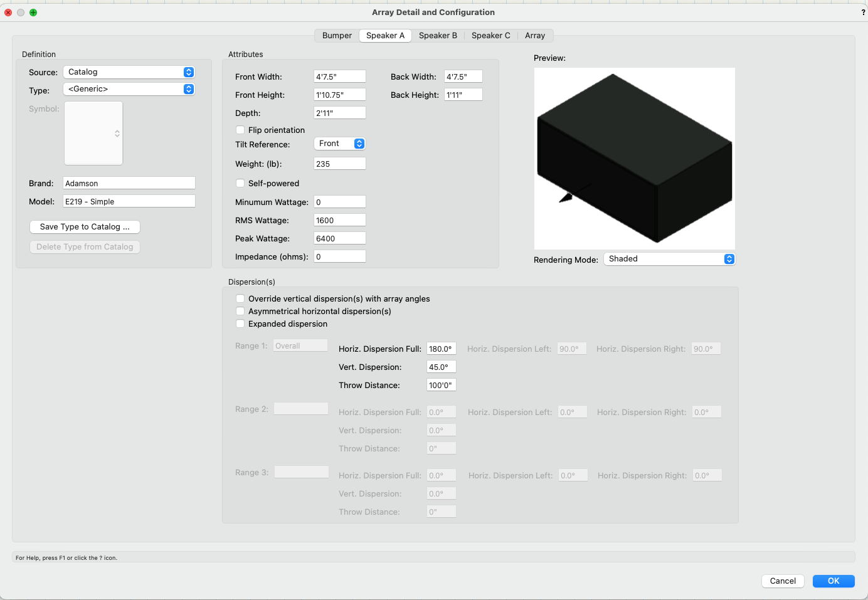This screenshot has width=868, height=600.
Task: Open the Type dropdown showing Generic
Action: coord(129,89)
